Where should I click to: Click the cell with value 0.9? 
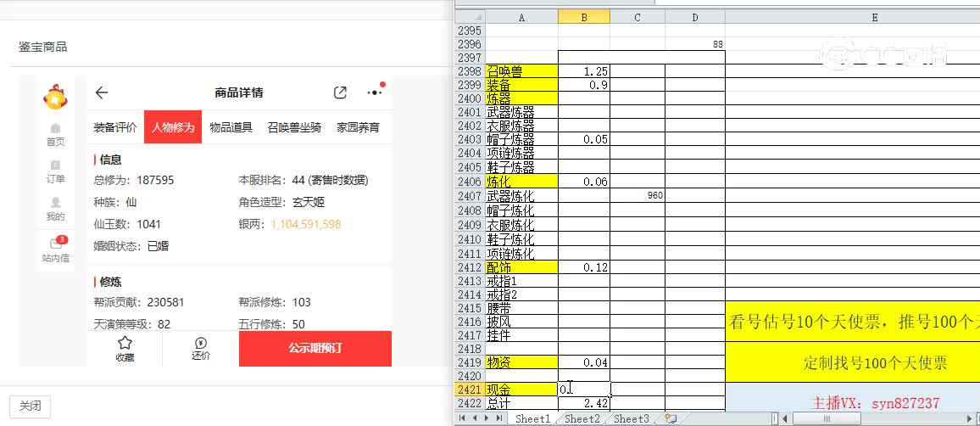pyautogui.click(x=584, y=85)
